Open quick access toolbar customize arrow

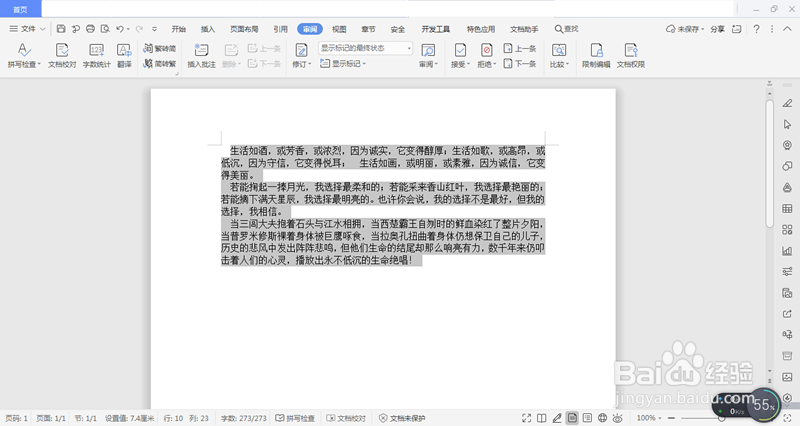click(x=154, y=29)
